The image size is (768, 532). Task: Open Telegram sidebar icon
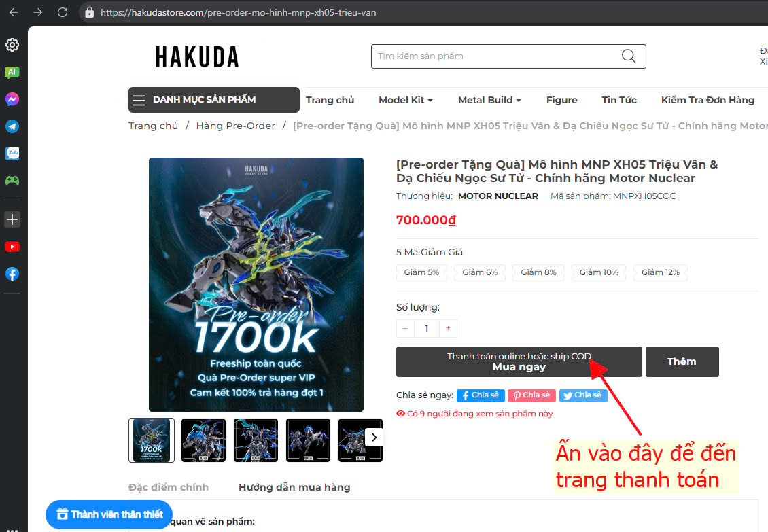click(x=12, y=126)
